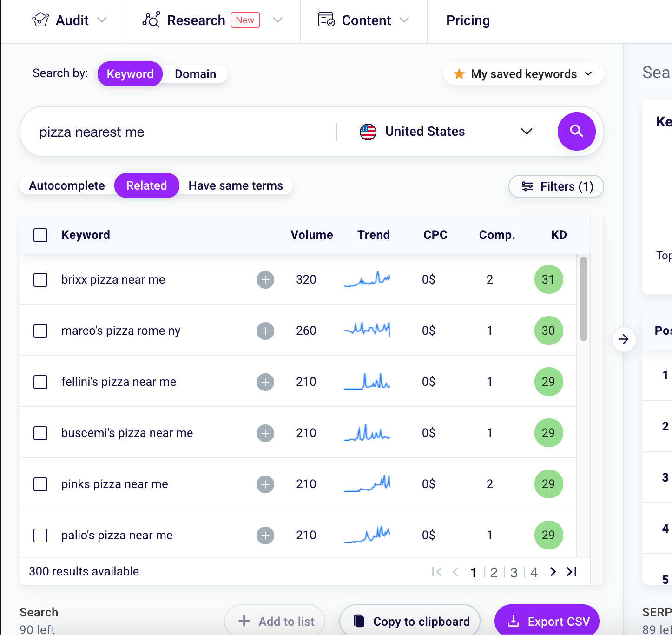
Task: Click the Content document icon
Action: pos(325,20)
